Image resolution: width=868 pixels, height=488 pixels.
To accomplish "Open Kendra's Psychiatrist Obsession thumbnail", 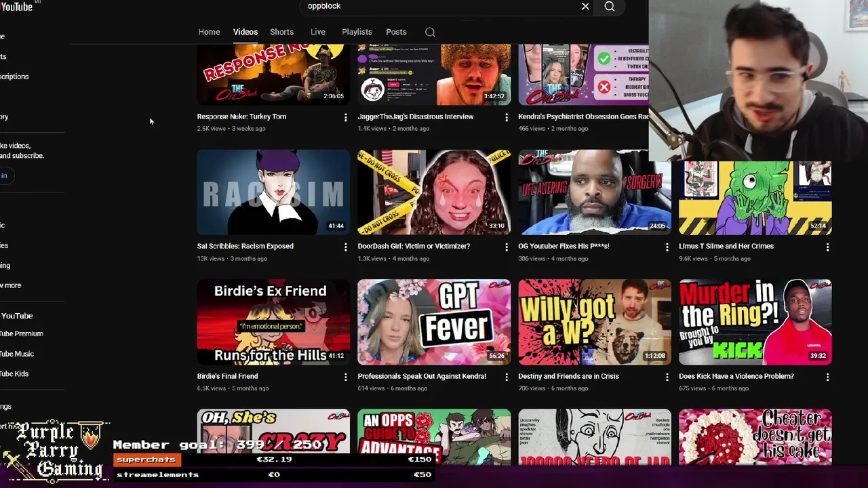I will (x=583, y=75).
